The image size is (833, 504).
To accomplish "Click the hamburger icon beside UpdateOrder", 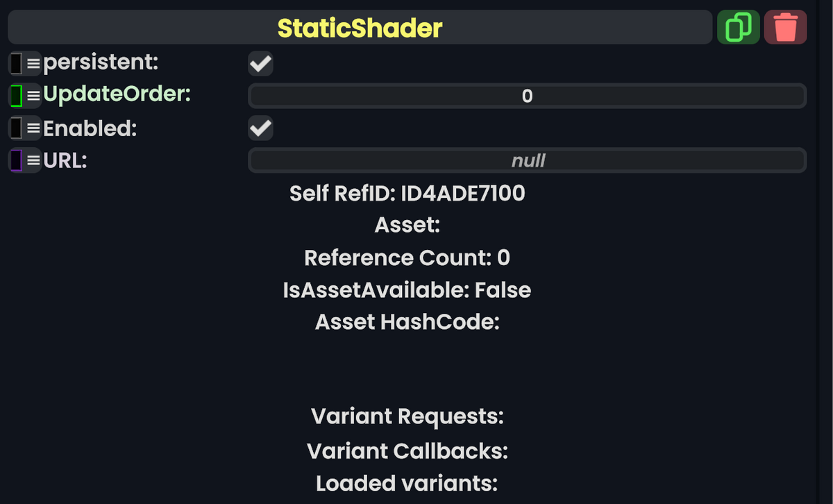I will coord(32,95).
